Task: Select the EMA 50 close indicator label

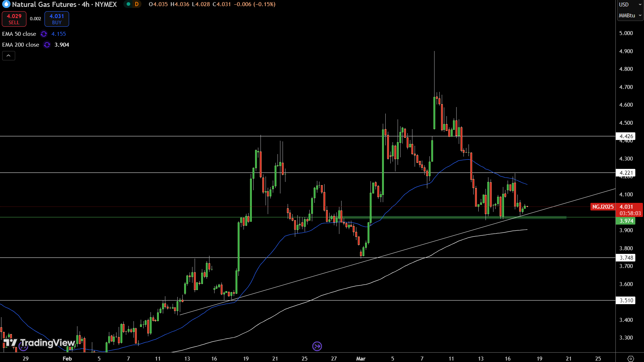Action: [19, 34]
